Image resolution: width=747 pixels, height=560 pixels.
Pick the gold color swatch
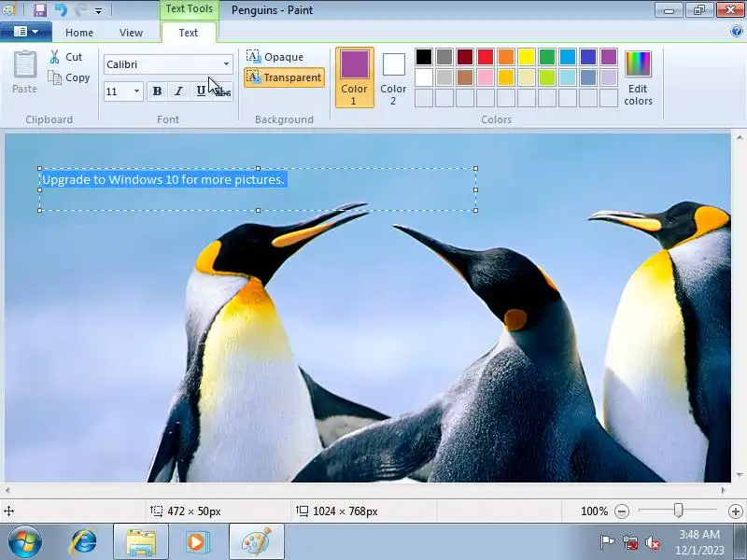coord(506,77)
